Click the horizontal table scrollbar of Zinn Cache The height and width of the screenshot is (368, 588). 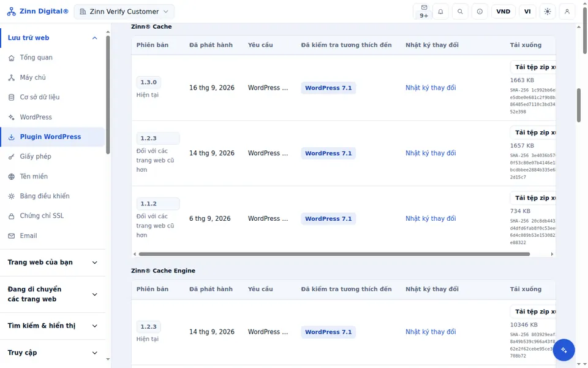334,254
